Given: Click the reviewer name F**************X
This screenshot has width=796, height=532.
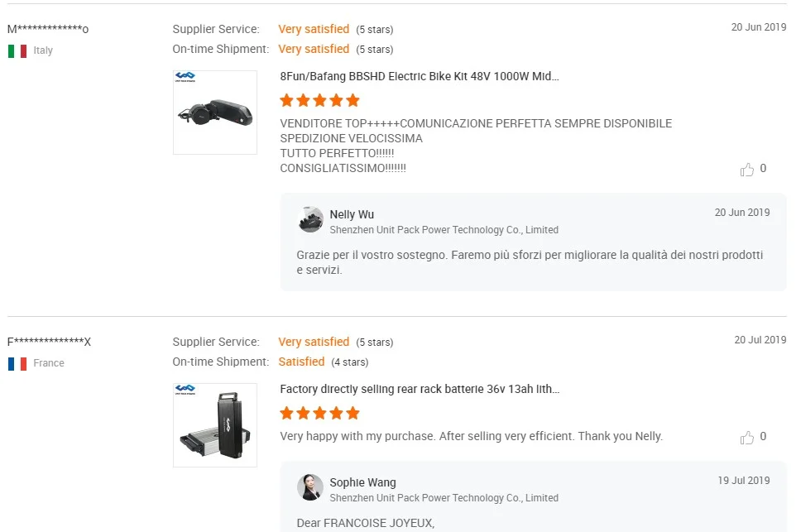Looking at the screenshot, I should [50, 343].
